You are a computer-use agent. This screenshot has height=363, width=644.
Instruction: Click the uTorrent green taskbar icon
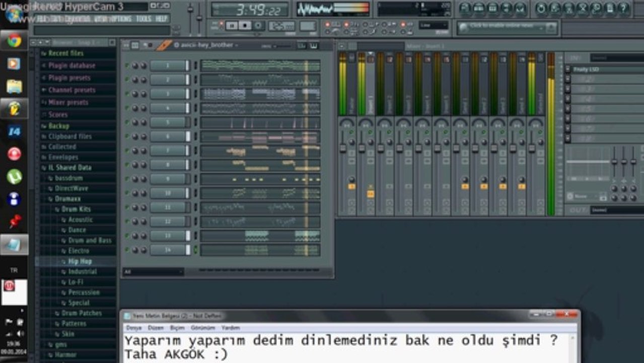(x=14, y=176)
